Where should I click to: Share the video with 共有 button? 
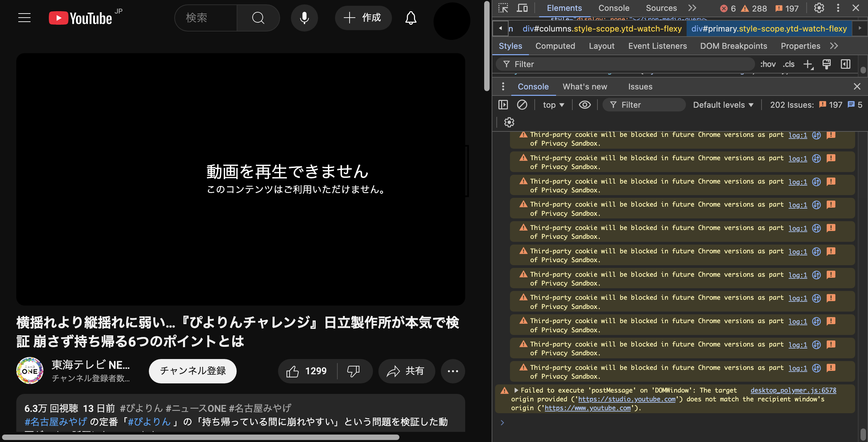click(x=407, y=371)
